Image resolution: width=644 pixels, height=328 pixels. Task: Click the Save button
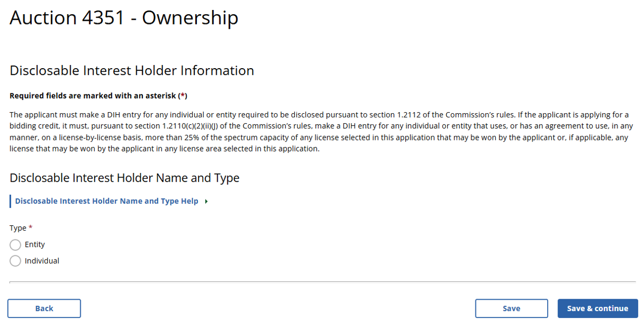click(511, 309)
